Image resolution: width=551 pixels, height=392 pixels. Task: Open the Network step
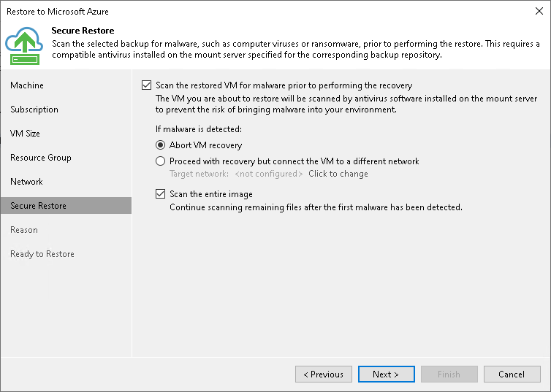pos(27,182)
